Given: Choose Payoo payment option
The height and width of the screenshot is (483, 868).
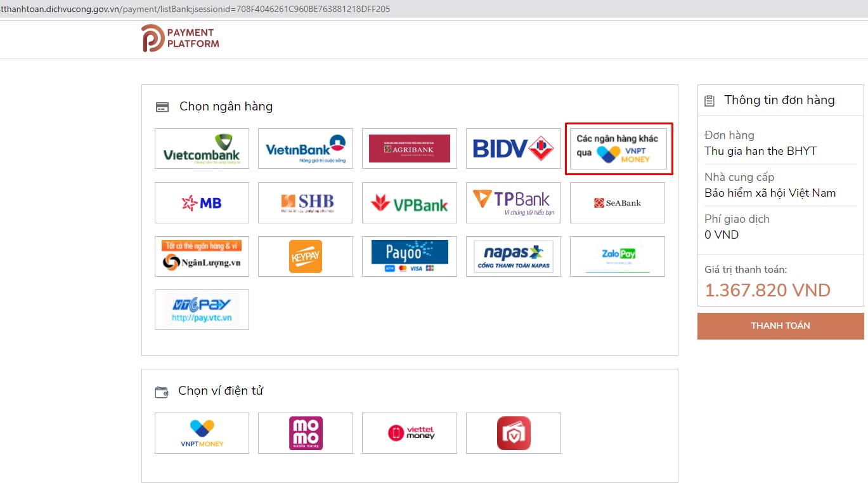Looking at the screenshot, I should click(410, 256).
